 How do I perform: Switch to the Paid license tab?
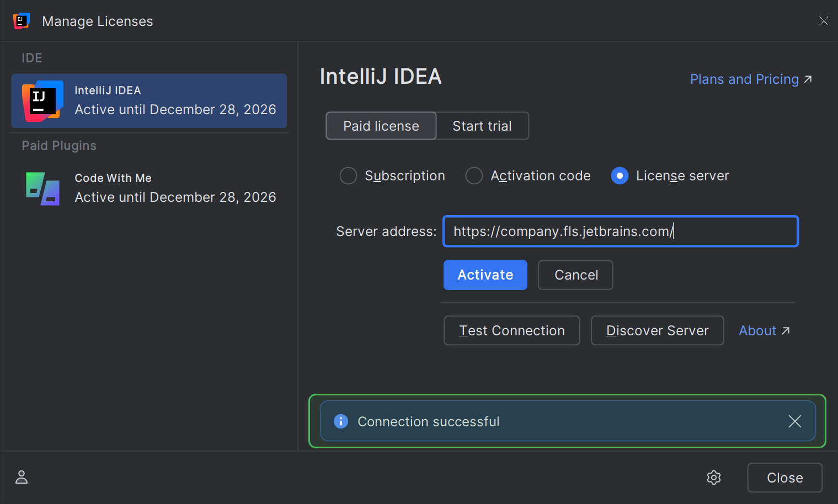(381, 126)
